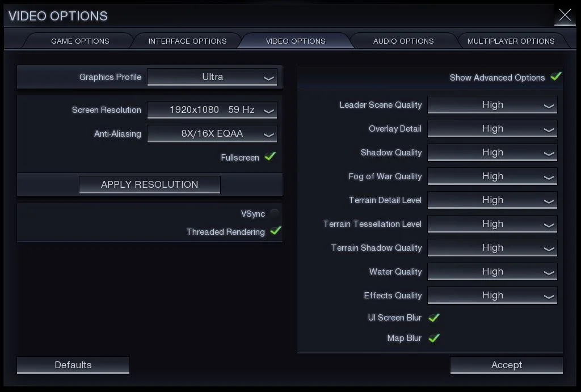Open the Leader Scene Quality dropdown
The height and width of the screenshot is (392, 581).
pos(492,105)
